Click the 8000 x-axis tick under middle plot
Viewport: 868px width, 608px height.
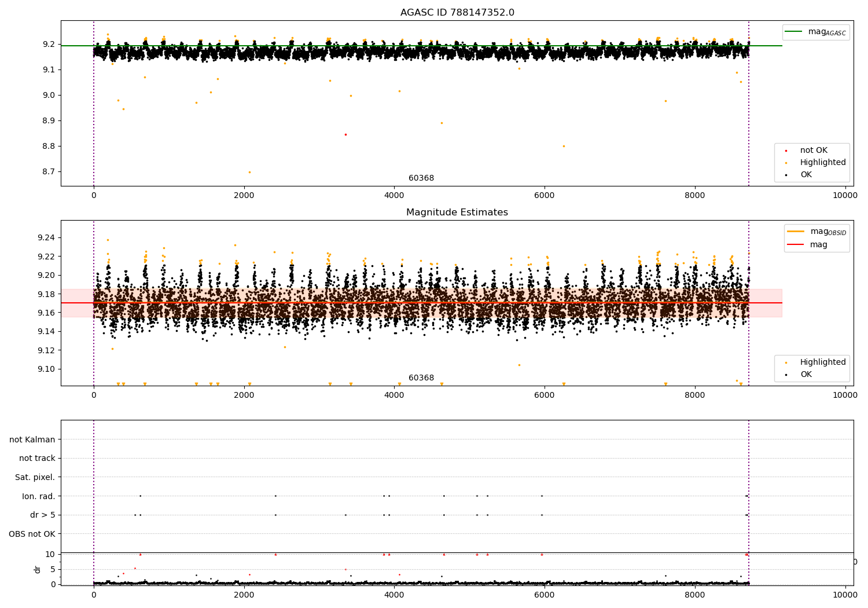tap(694, 395)
